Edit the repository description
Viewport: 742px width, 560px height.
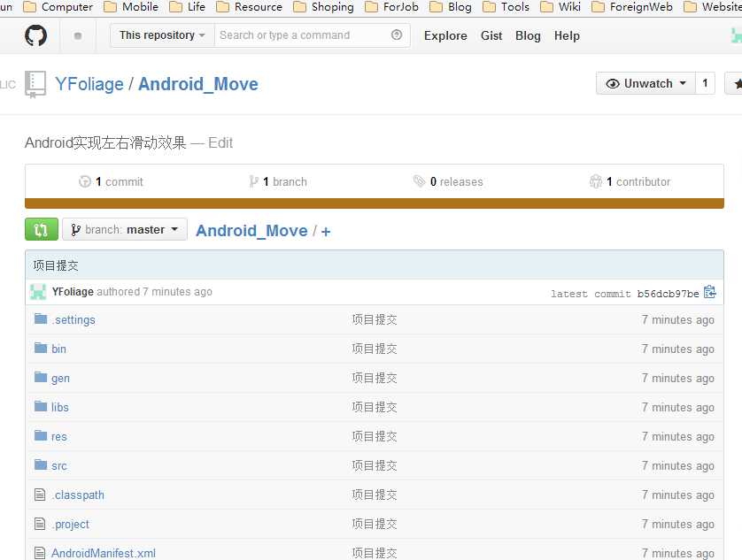point(220,142)
